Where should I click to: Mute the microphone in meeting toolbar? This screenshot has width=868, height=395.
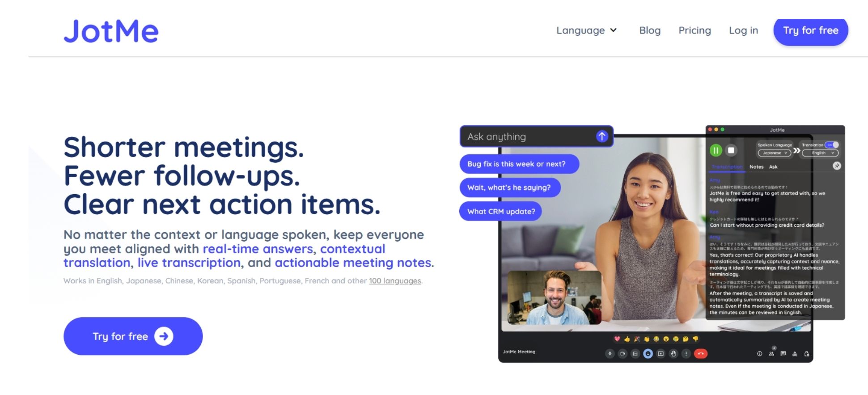pos(610,353)
